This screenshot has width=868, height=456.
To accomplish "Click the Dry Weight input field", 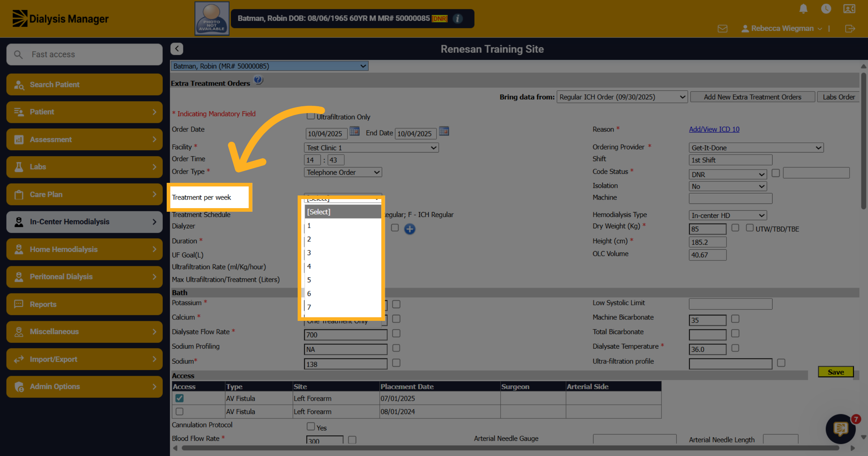I will pyautogui.click(x=707, y=229).
